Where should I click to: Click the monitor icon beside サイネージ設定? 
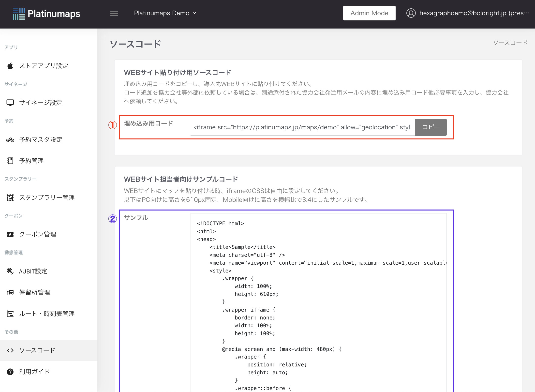tap(10, 103)
